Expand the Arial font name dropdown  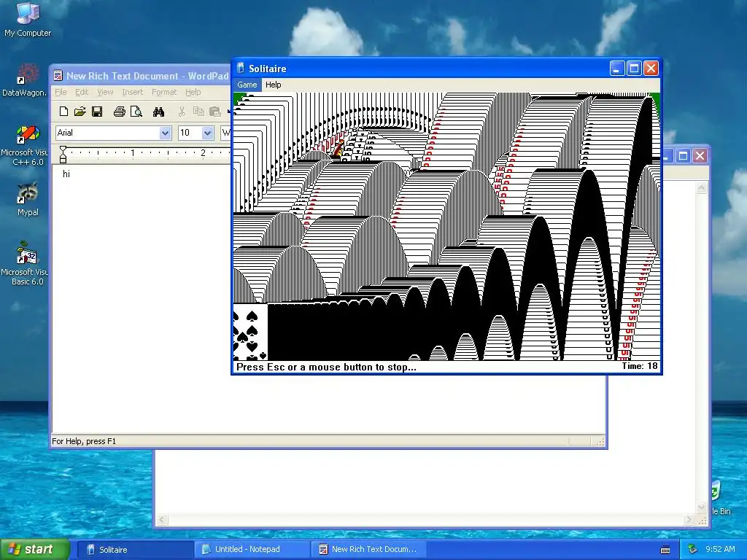[x=165, y=133]
